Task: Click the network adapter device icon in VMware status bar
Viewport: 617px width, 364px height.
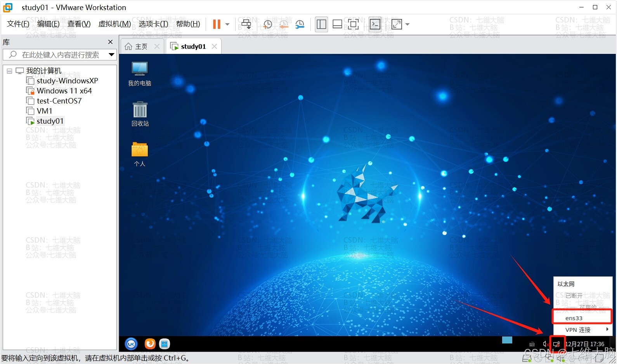Action: tap(550, 358)
